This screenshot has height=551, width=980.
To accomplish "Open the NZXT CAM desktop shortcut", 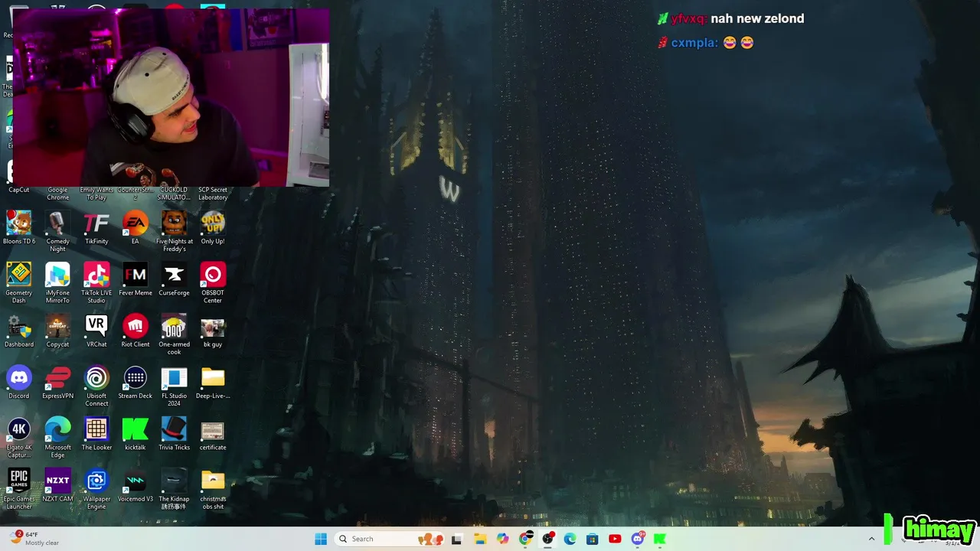I will click(x=57, y=485).
